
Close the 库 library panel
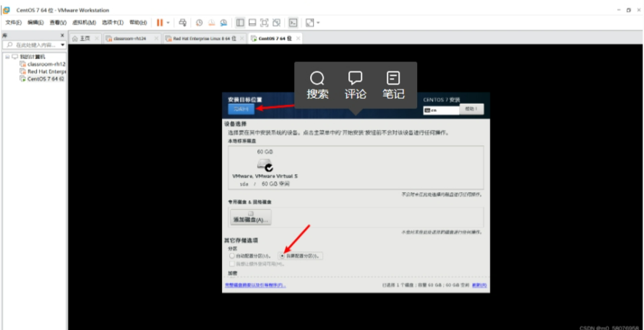click(x=62, y=35)
